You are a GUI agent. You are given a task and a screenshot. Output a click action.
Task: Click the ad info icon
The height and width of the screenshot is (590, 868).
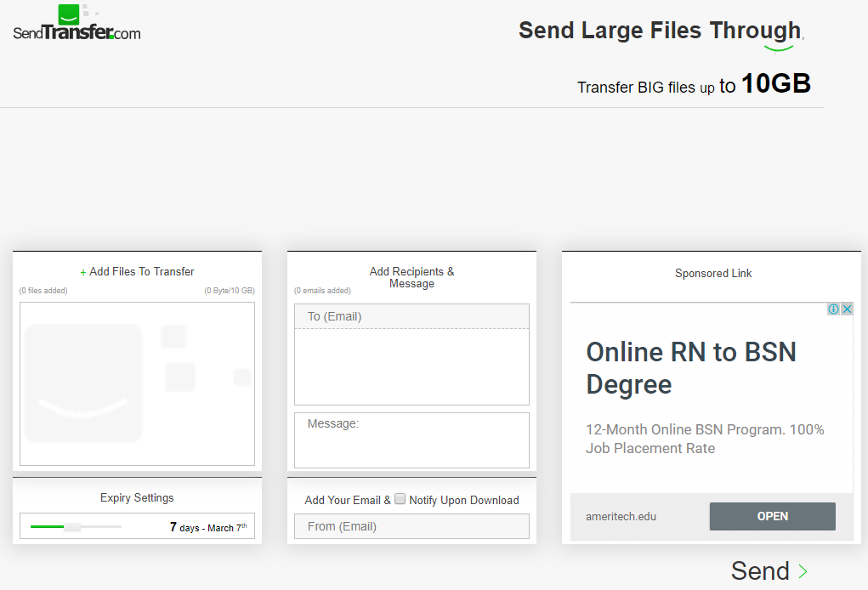click(x=833, y=309)
